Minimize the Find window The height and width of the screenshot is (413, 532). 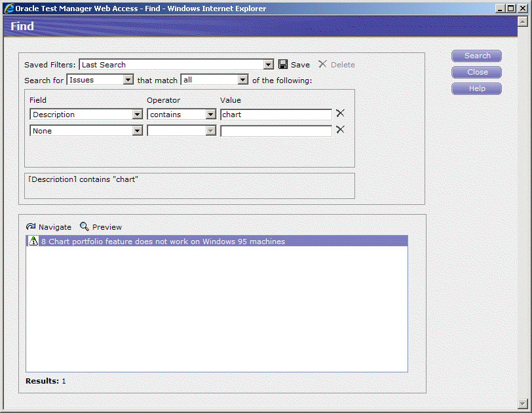[x=500, y=8]
